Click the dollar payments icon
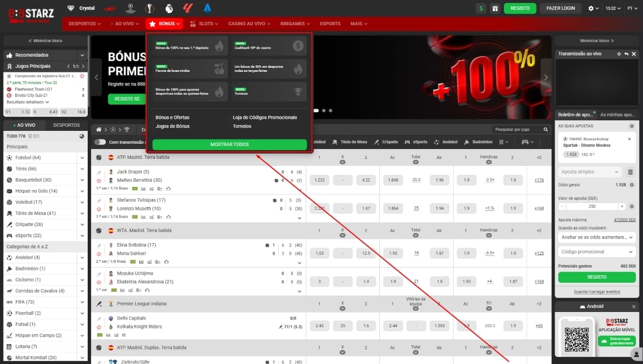 click(481, 8)
